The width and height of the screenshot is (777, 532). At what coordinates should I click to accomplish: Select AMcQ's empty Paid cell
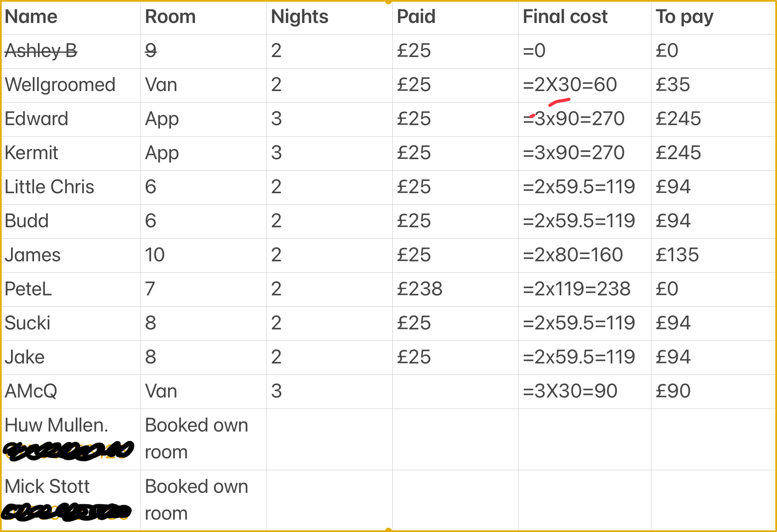[x=455, y=392]
